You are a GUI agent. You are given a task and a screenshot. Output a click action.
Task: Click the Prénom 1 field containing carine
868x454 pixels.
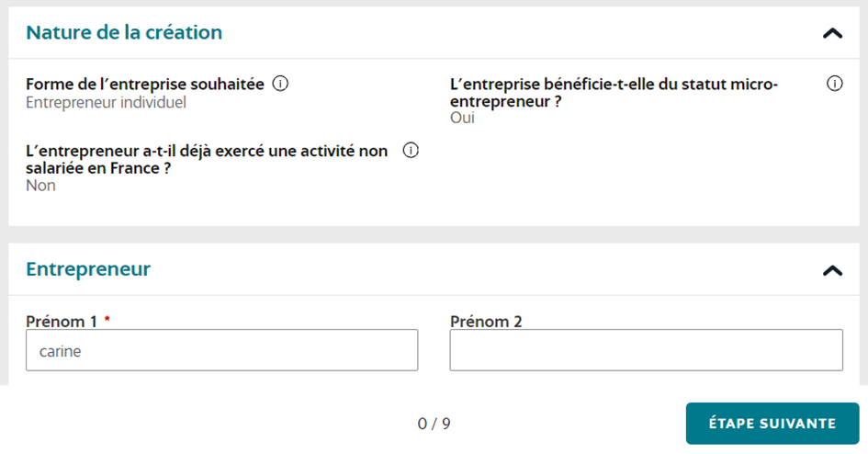pos(222,350)
